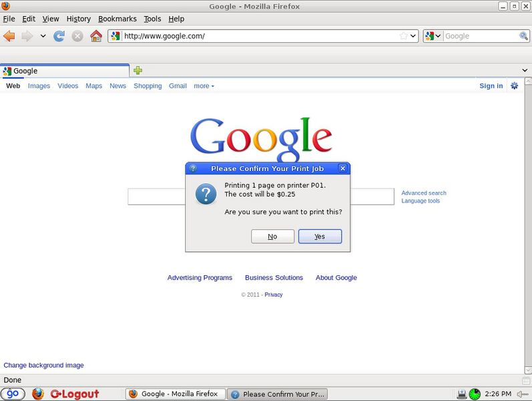Open the Advanced search link
The height and width of the screenshot is (401, 532).
(x=424, y=193)
